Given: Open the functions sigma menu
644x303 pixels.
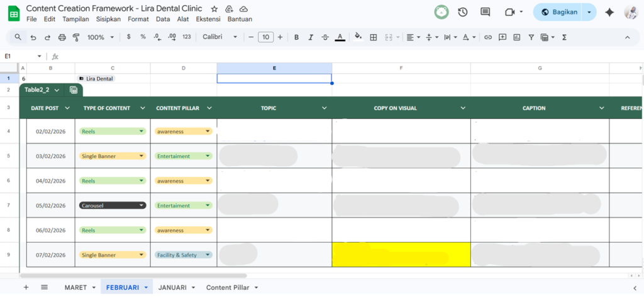Looking at the screenshot, I should pyautogui.click(x=564, y=37).
